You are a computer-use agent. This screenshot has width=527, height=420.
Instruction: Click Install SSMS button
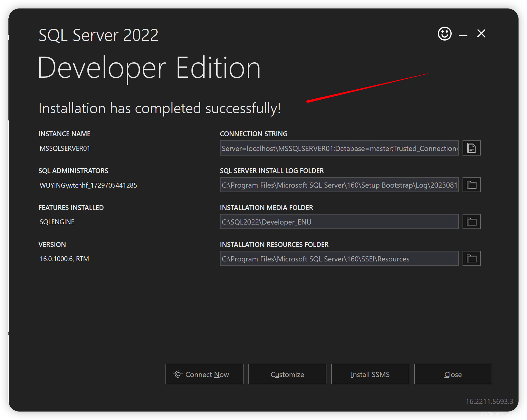pyautogui.click(x=370, y=374)
